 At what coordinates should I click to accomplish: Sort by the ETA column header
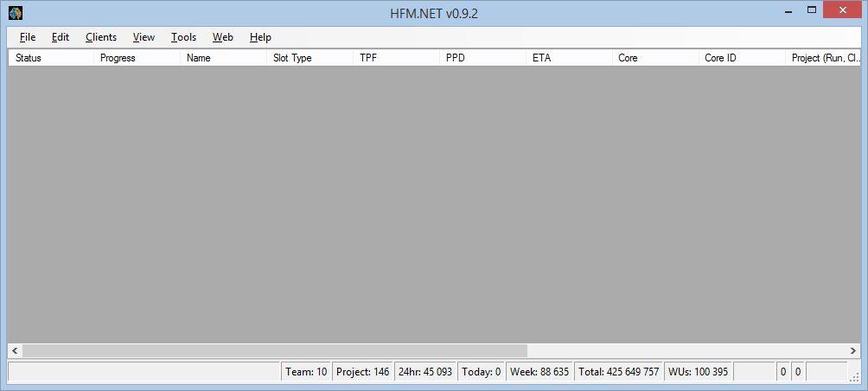tap(569, 58)
